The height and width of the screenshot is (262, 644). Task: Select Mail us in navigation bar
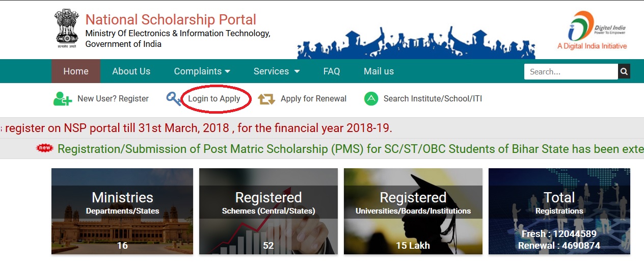pos(379,71)
